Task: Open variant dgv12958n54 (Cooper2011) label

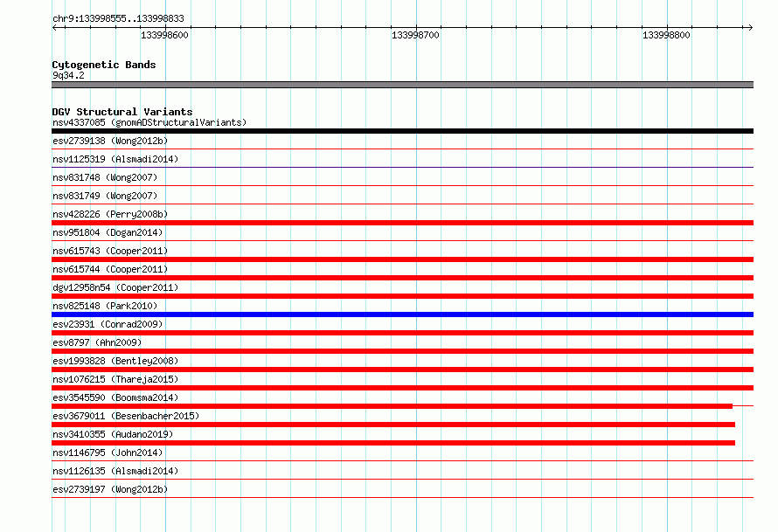Action: click(115, 287)
